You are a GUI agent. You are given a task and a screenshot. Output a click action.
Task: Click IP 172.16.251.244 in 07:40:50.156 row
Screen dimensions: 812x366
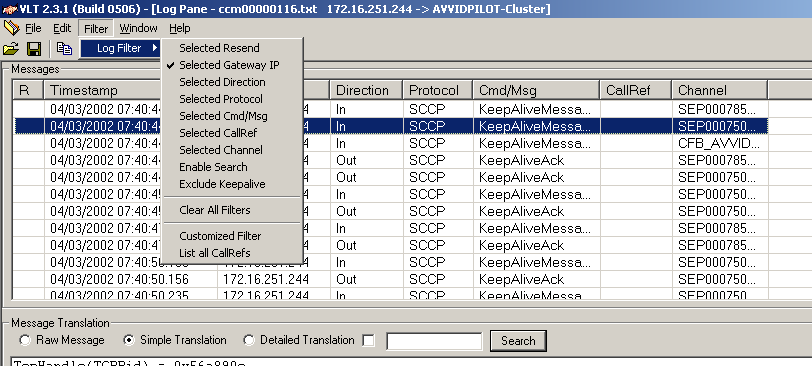pos(266,280)
